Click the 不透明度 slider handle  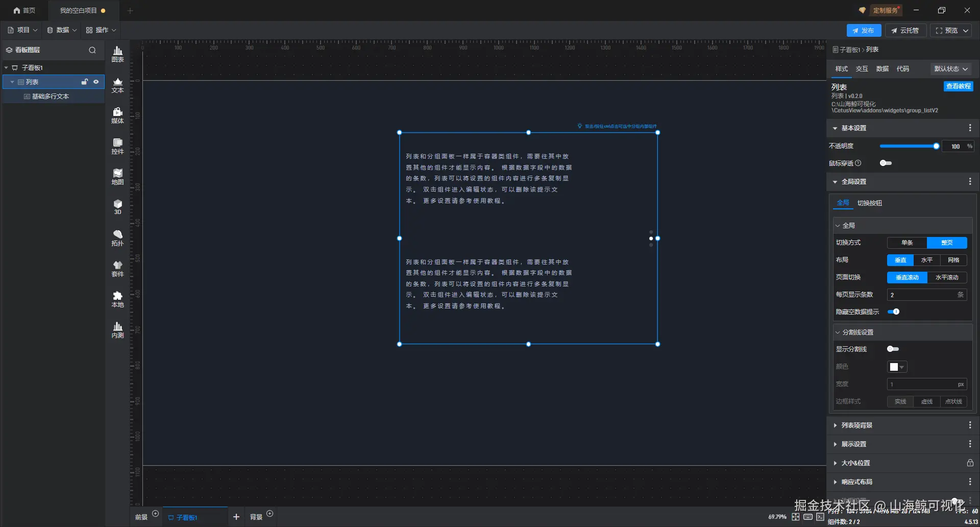click(x=936, y=147)
